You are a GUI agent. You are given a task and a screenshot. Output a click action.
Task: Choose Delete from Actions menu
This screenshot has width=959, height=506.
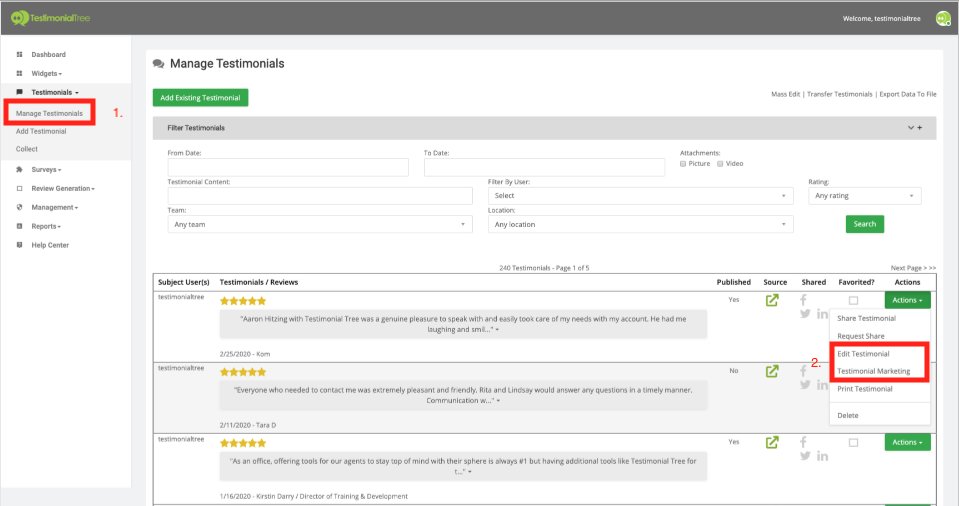(848, 415)
